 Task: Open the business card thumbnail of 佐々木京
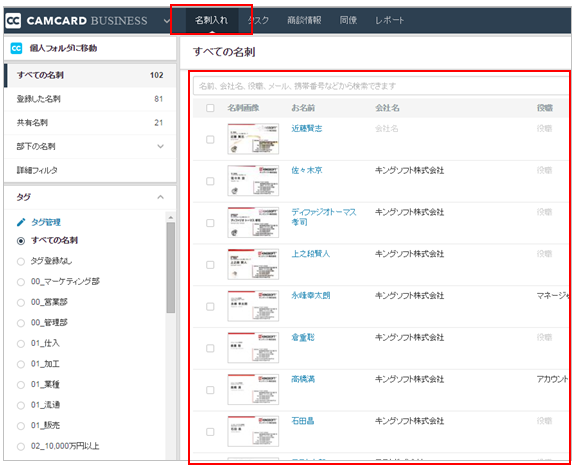[253, 180]
